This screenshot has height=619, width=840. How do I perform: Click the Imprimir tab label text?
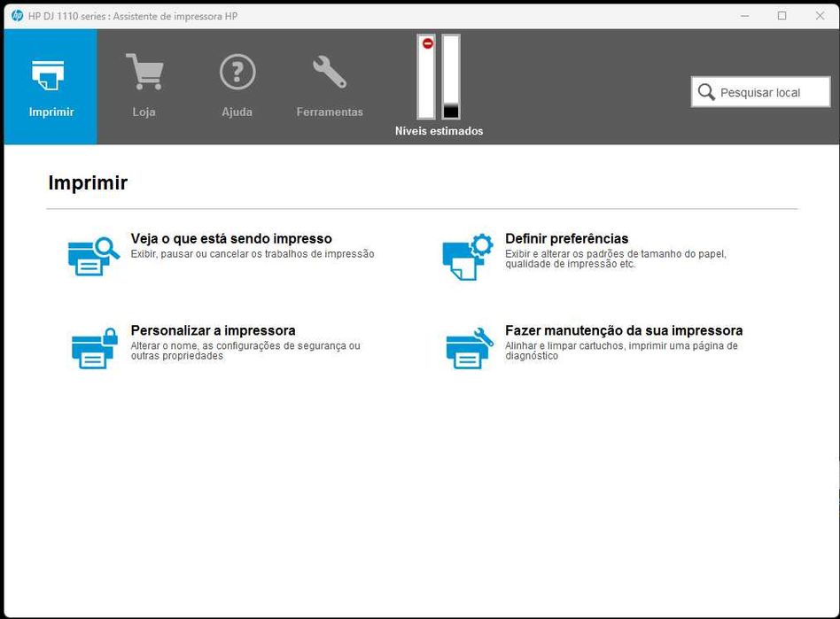[51, 112]
